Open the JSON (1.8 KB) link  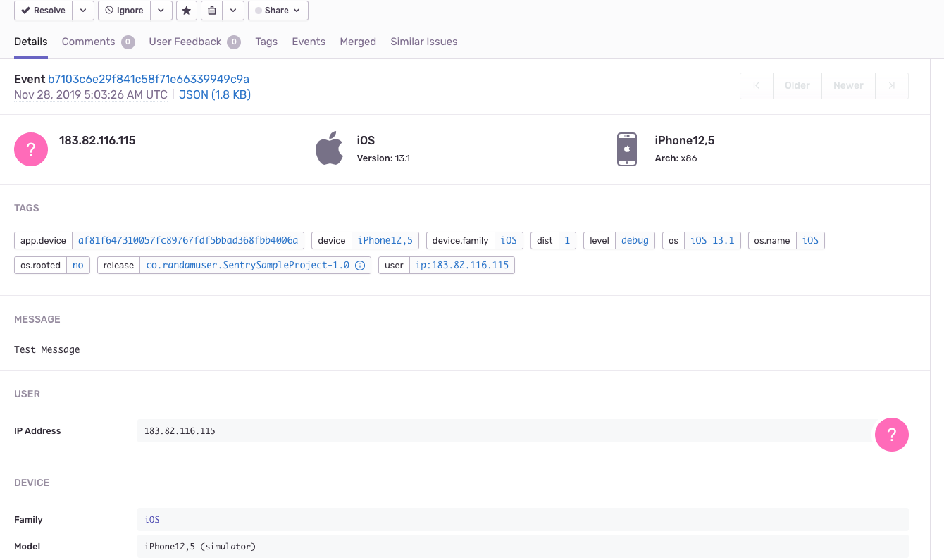216,94
